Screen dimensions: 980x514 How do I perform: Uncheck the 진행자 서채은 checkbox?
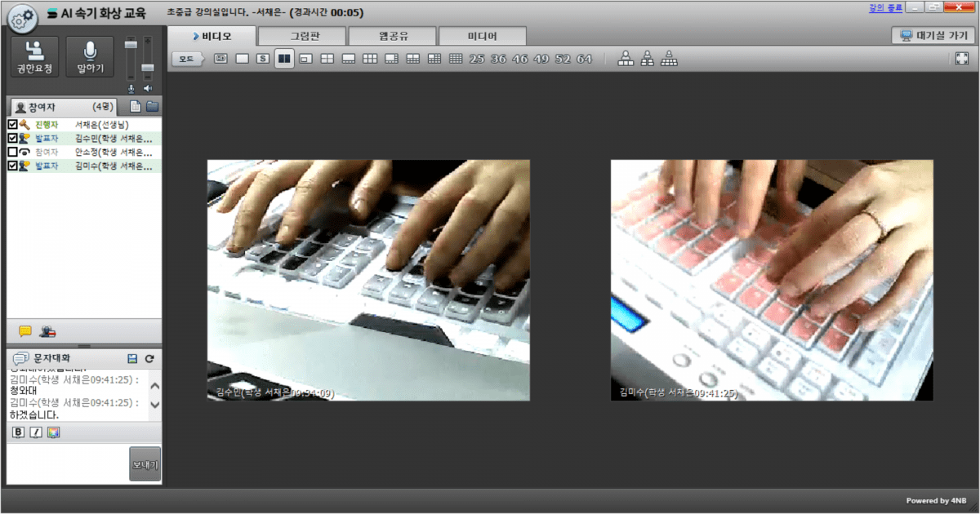[x=12, y=125]
